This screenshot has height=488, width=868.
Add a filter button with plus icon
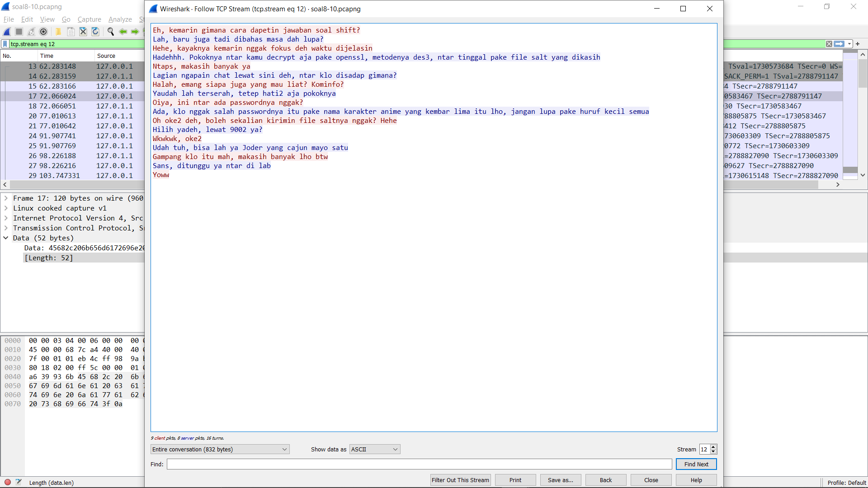[x=858, y=44]
